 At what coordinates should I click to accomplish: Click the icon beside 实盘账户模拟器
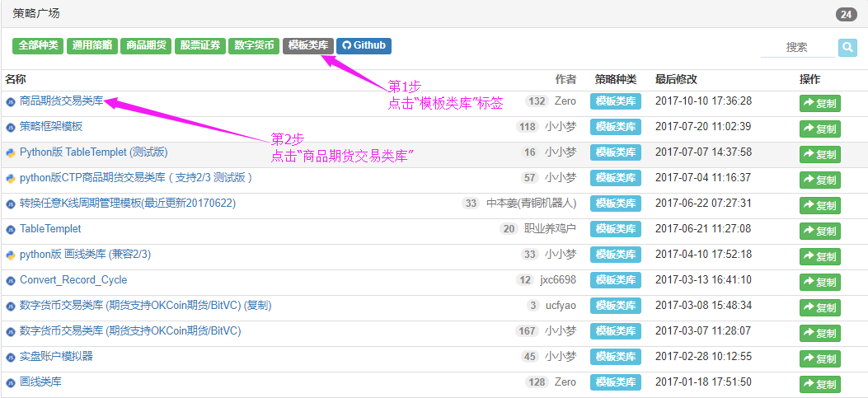click(x=11, y=357)
